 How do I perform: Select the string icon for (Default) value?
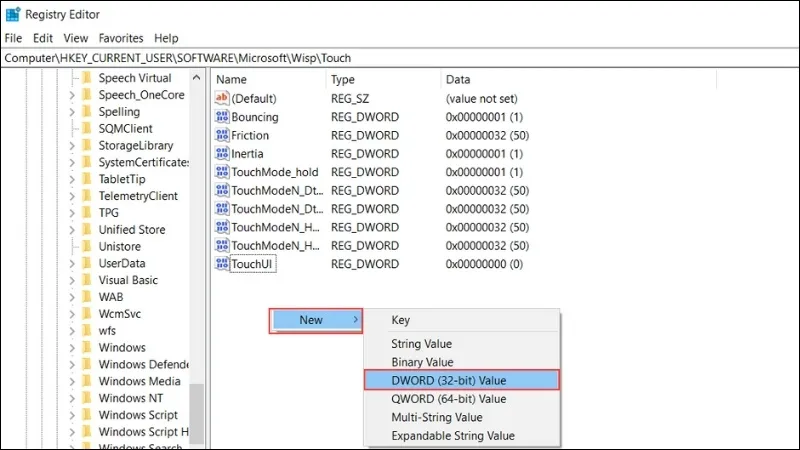click(x=222, y=99)
